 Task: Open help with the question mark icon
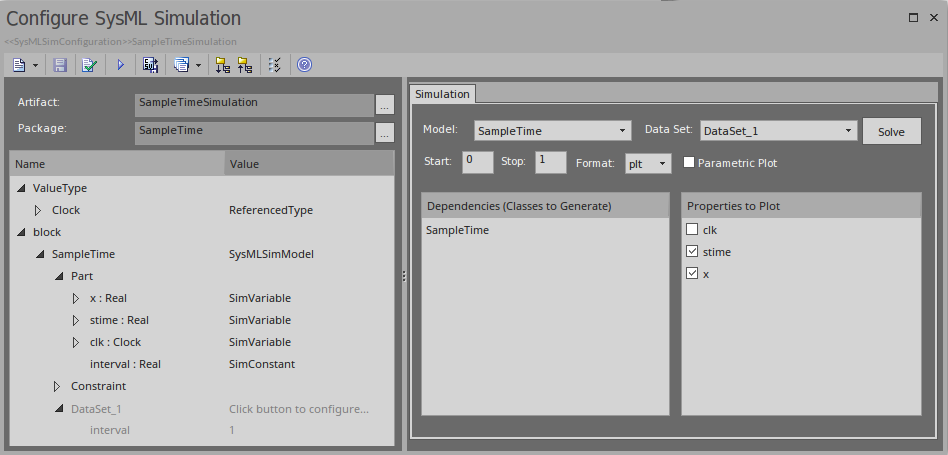[304, 65]
